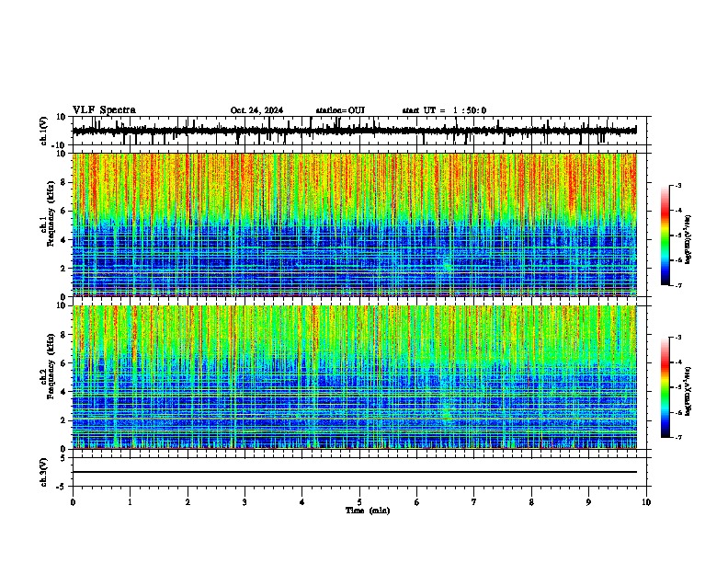Click the "station=OUI" header text
The image size is (728, 563).
click(340, 110)
